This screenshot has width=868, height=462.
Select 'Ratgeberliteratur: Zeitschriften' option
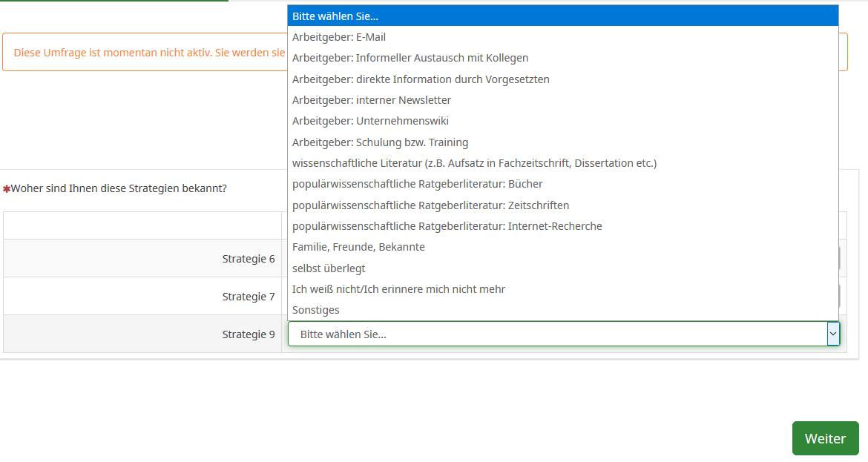(430, 205)
